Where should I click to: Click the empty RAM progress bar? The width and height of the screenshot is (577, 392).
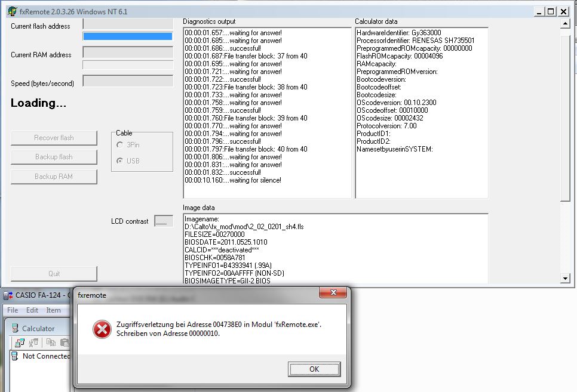coord(128,65)
